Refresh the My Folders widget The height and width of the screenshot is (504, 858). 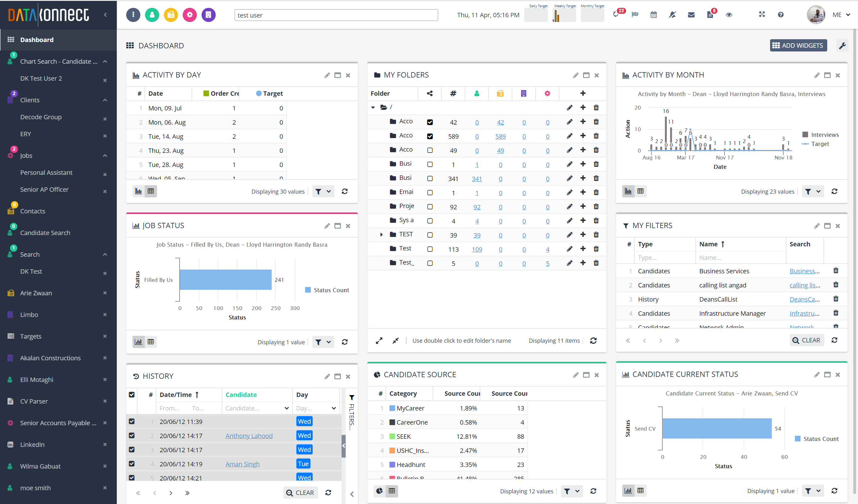click(593, 340)
